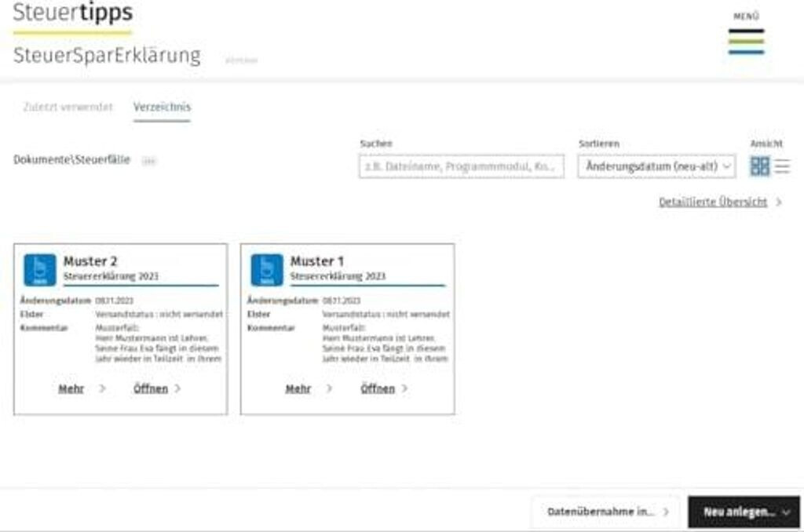804x532 pixels.
Task: Select the Muster 2 title
Action: 90,261
